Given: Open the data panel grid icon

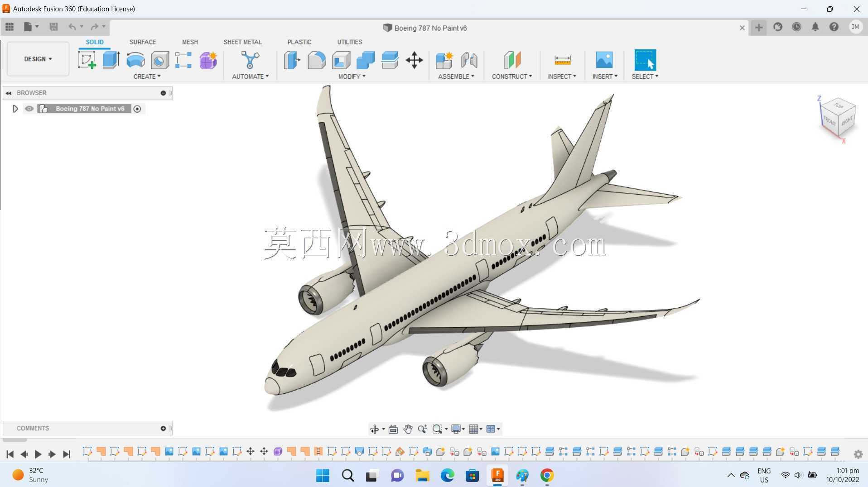Looking at the screenshot, I should pyautogui.click(x=10, y=27).
